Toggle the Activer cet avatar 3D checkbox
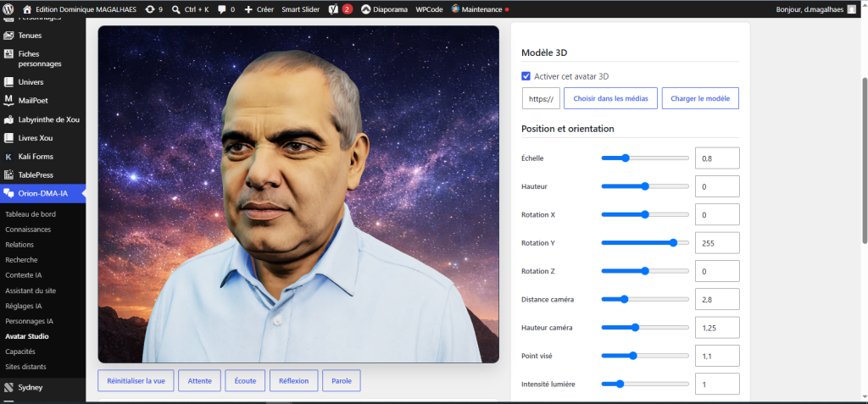This screenshot has width=868, height=404. (x=526, y=76)
